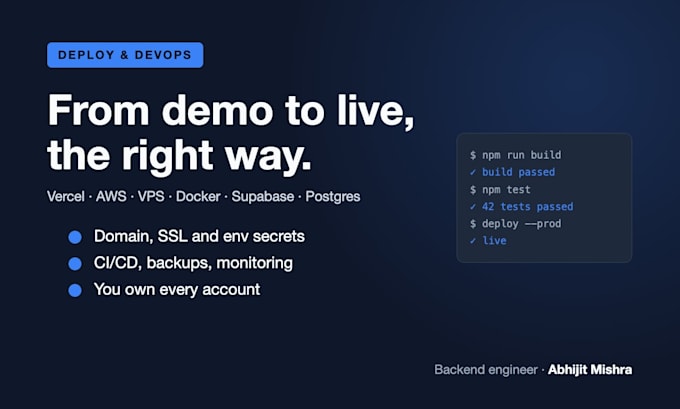This screenshot has width=680, height=409.
Task: Click the blue dot beside "You own every account"
Action: point(75,290)
